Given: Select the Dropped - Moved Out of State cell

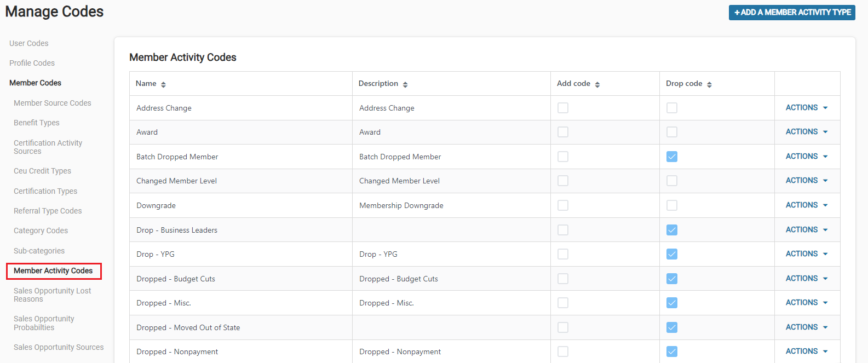Looking at the screenshot, I should click(x=241, y=327).
